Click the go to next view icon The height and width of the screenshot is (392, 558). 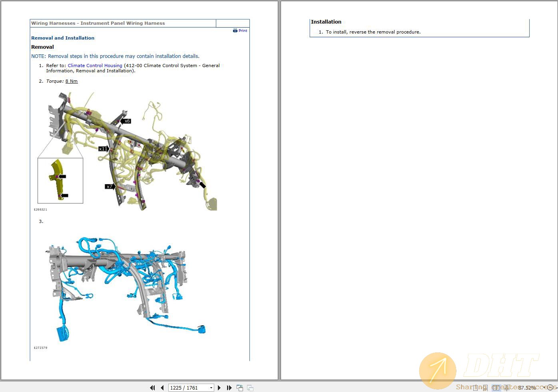[250, 388]
